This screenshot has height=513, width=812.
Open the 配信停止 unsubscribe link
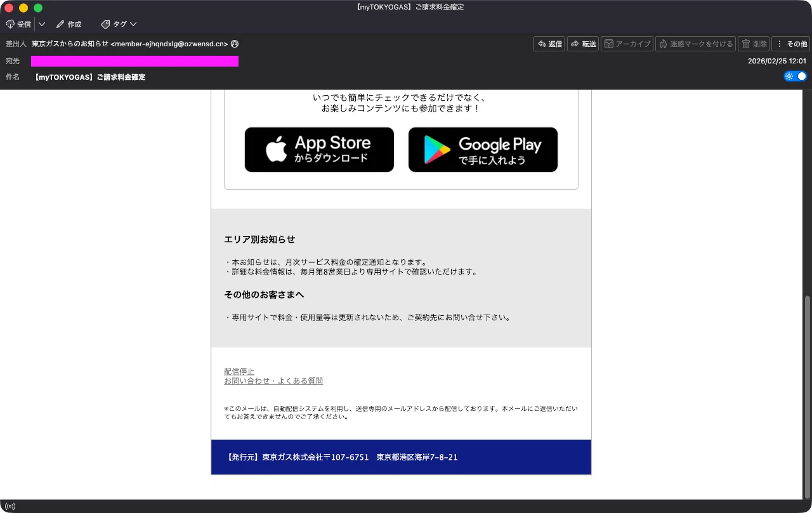click(239, 372)
